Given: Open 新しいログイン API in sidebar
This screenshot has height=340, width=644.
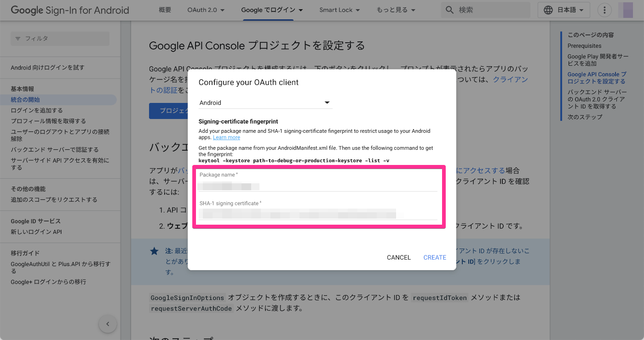Looking at the screenshot, I should click(x=36, y=232).
